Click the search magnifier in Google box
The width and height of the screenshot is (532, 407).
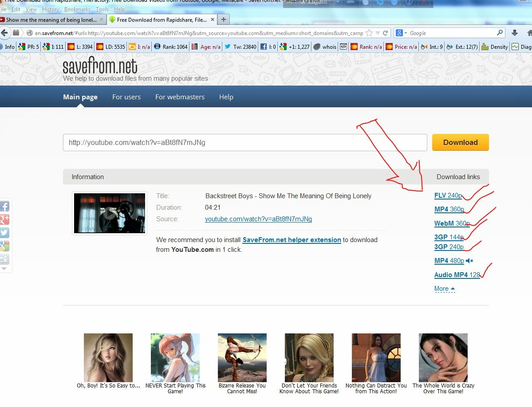point(500,33)
